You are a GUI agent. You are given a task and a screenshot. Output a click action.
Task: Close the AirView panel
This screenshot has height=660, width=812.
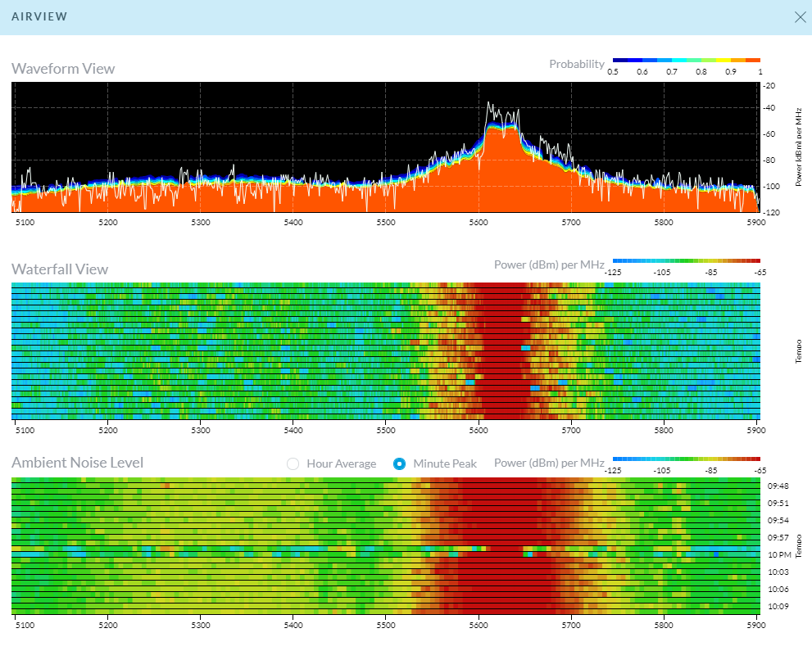[x=800, y=17]
